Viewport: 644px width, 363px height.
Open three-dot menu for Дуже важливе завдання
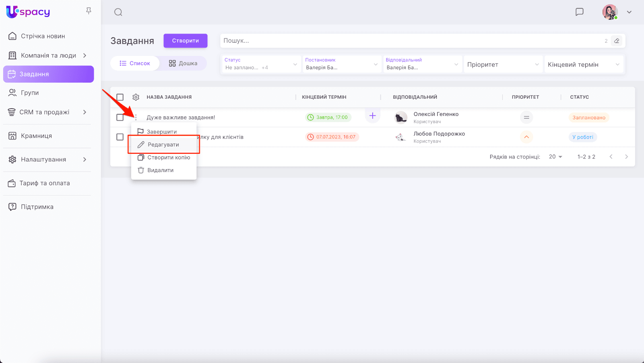(136, 117)
